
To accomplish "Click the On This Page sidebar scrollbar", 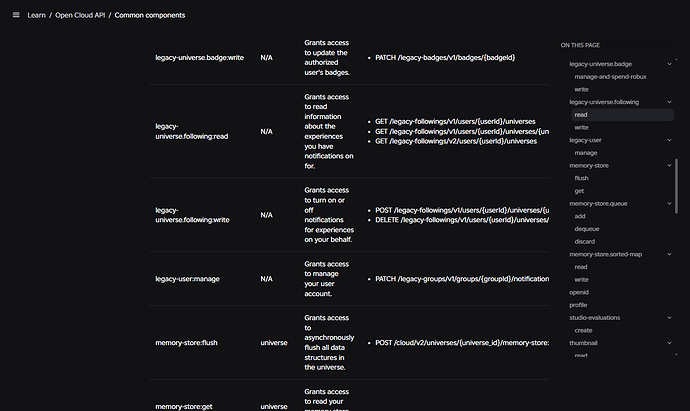I will 676,186.
